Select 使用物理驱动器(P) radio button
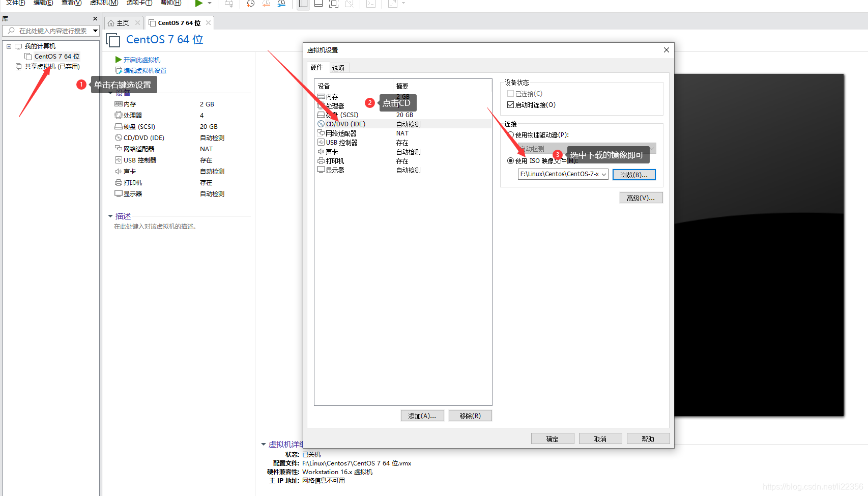 point(510,135)
